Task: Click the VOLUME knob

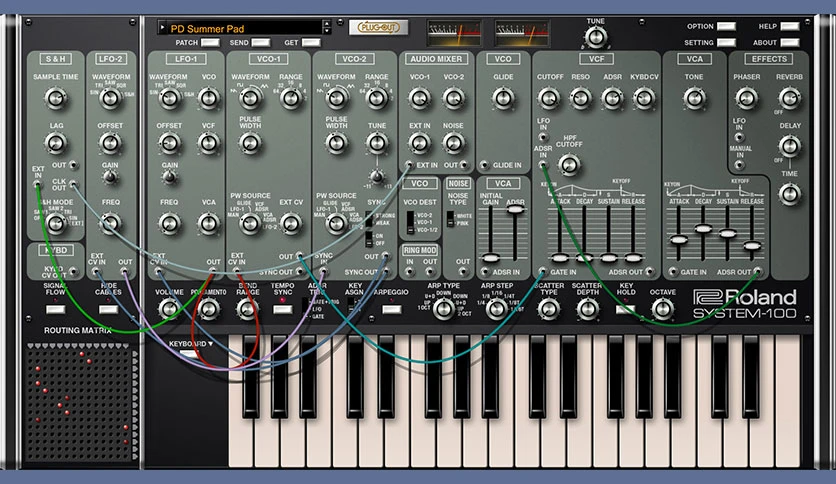Action: point(169,309)
